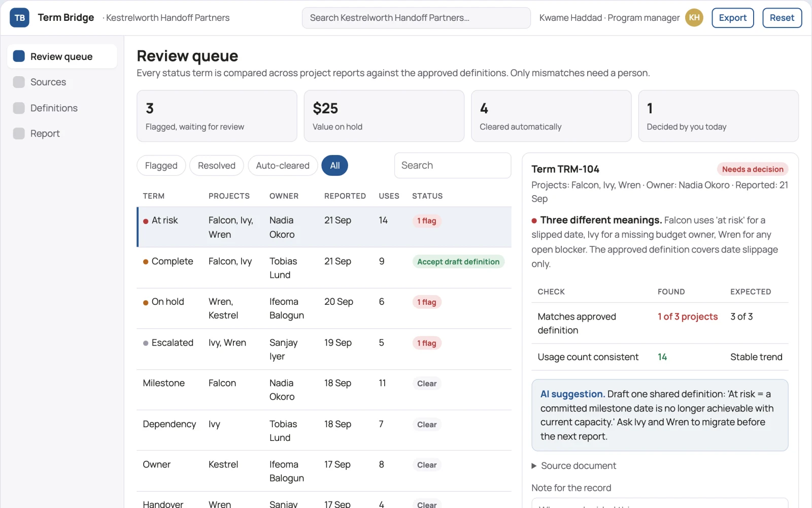Sort by the USES column header
The height and width of the screenshot is (508, 812).
[389, 196]
